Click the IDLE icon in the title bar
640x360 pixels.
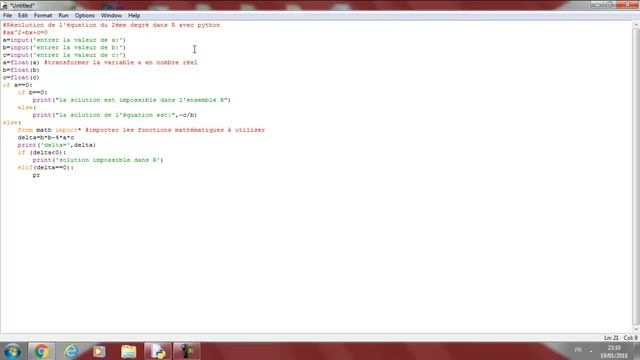click(x=4, y=5)
